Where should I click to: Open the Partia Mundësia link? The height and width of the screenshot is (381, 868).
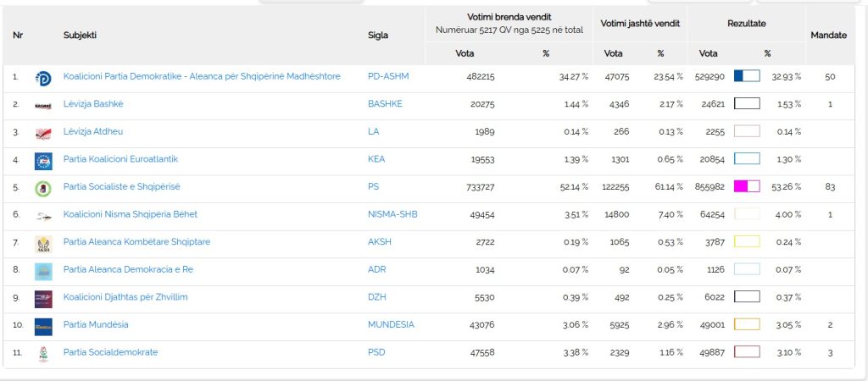coord(96,324)
